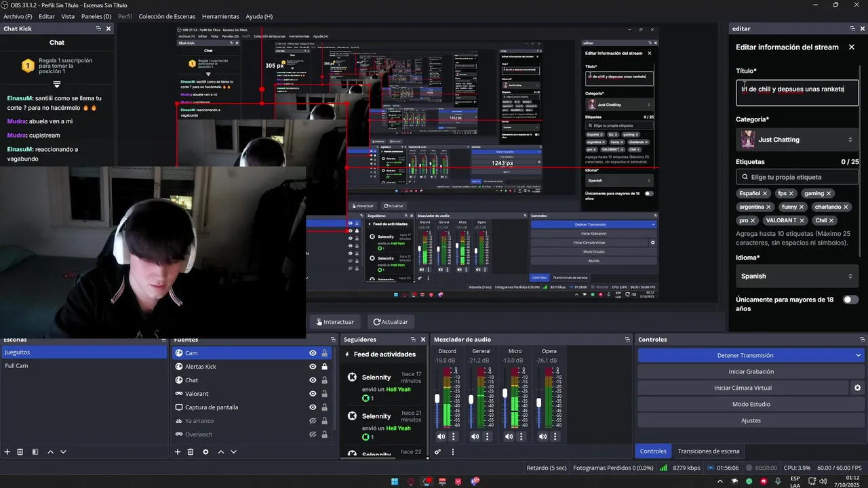Hide the Alertas Kick source
Screen dimensions: 868x488
point(313,367)
